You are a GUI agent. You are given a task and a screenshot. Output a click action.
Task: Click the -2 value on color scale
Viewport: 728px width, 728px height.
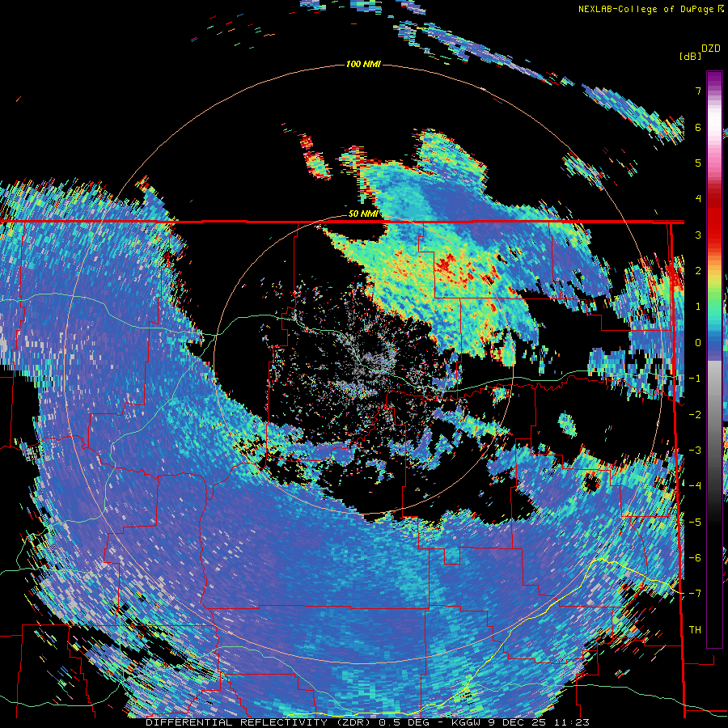695,415
